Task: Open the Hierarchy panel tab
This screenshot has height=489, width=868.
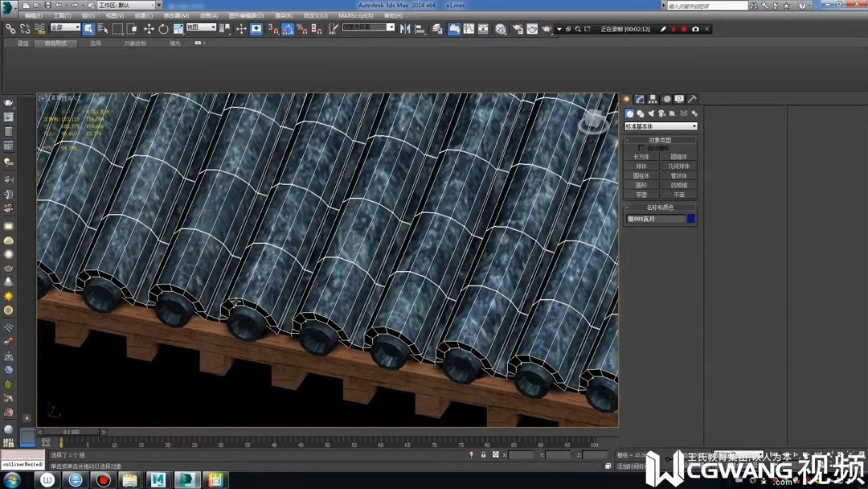Action: (x=653, y=99)
